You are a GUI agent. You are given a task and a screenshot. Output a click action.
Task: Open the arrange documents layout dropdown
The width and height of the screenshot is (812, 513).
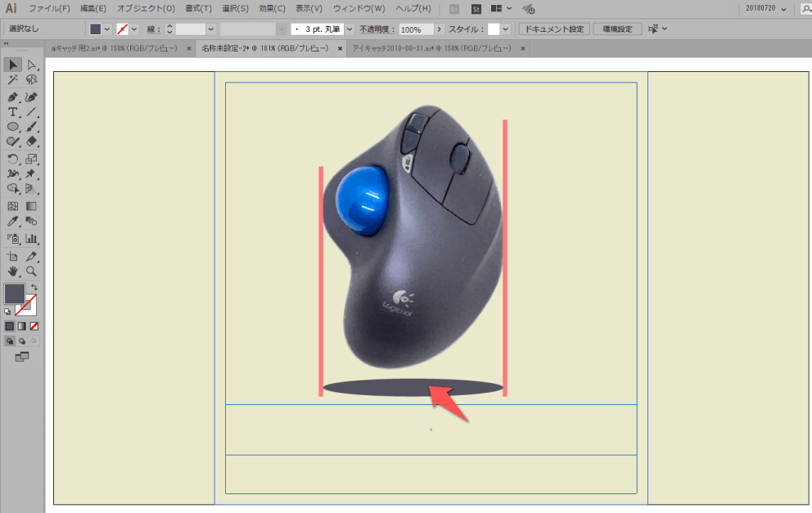click(501, 9)
